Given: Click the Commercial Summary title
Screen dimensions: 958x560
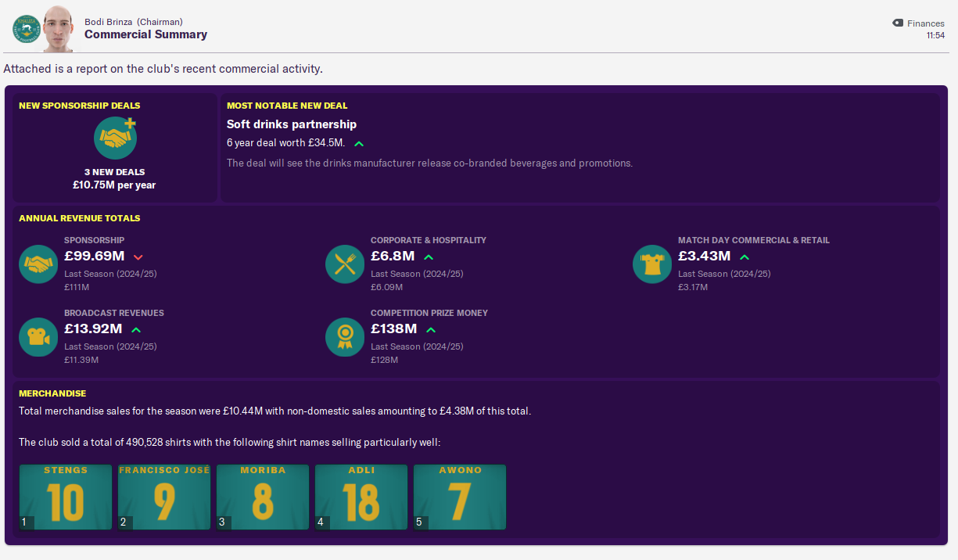Looking at the screenshot, I should coord(145,34).
